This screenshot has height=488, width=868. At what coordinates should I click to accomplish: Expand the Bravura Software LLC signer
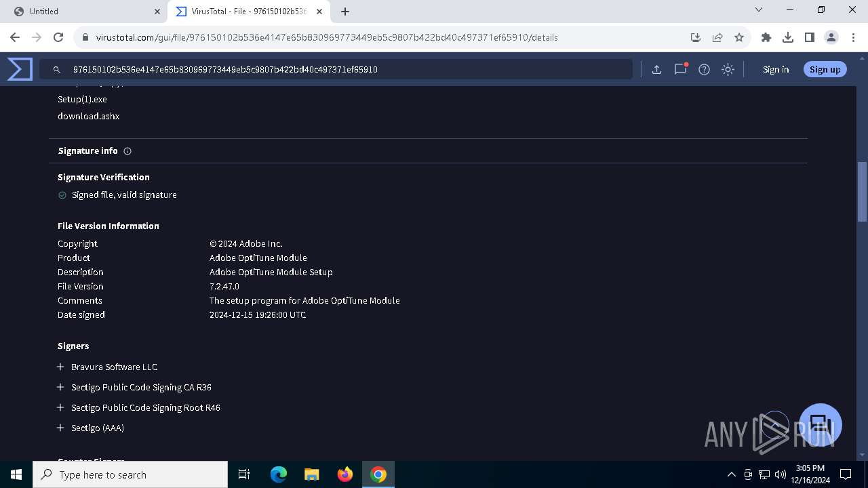[x=60, y=367]
